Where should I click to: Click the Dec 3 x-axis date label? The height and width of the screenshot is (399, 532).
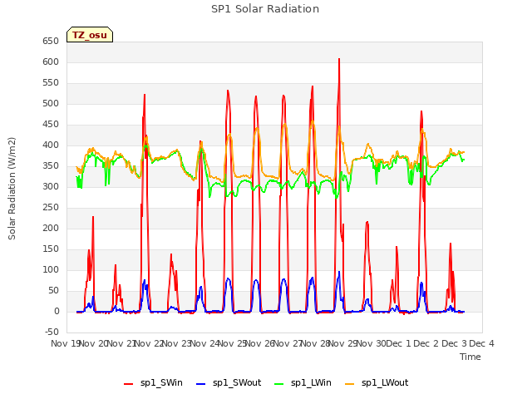454,343
